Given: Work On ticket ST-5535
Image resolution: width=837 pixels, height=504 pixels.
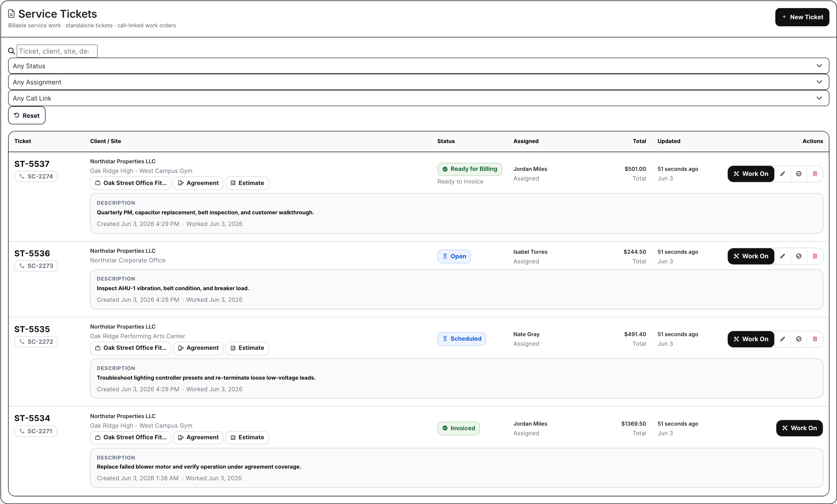Looking at the screenshot, I should (x=751, y=339).
